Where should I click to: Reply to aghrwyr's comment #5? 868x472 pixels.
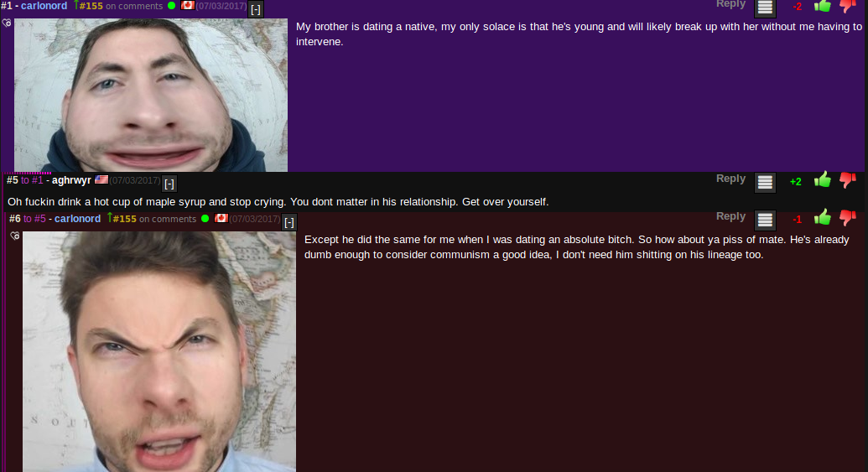(x=730, y=179)
